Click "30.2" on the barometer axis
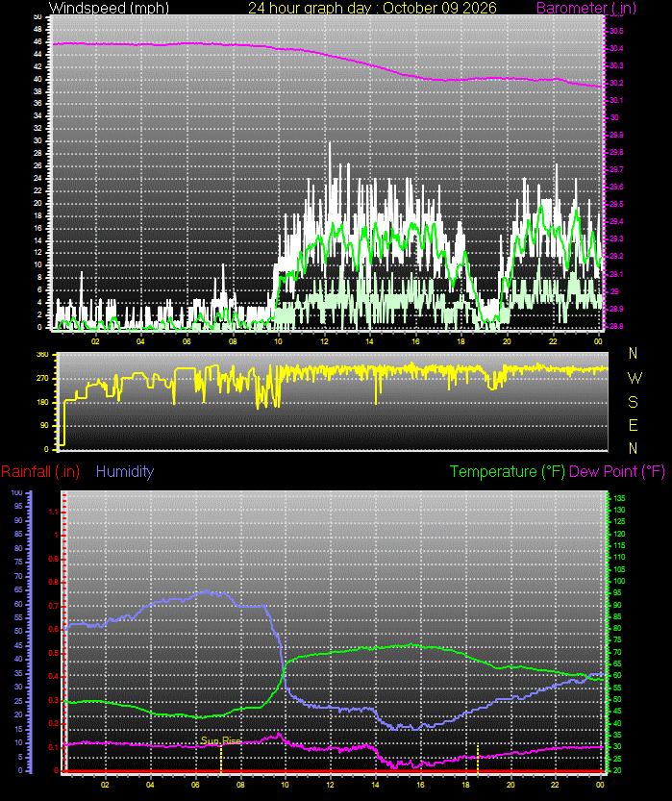 point(616,84)
